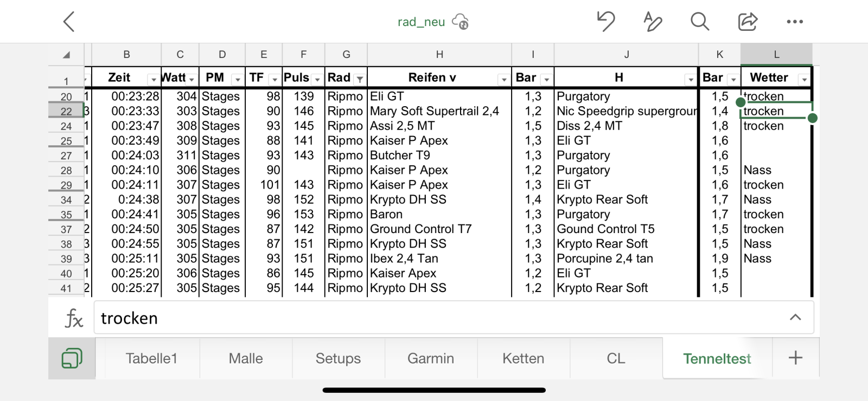
Task: Open the Malle sheet tab
Action: (x=246, y=358)
